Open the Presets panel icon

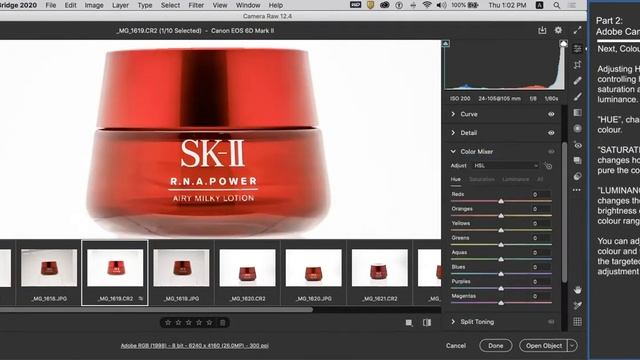coord(577,176)
